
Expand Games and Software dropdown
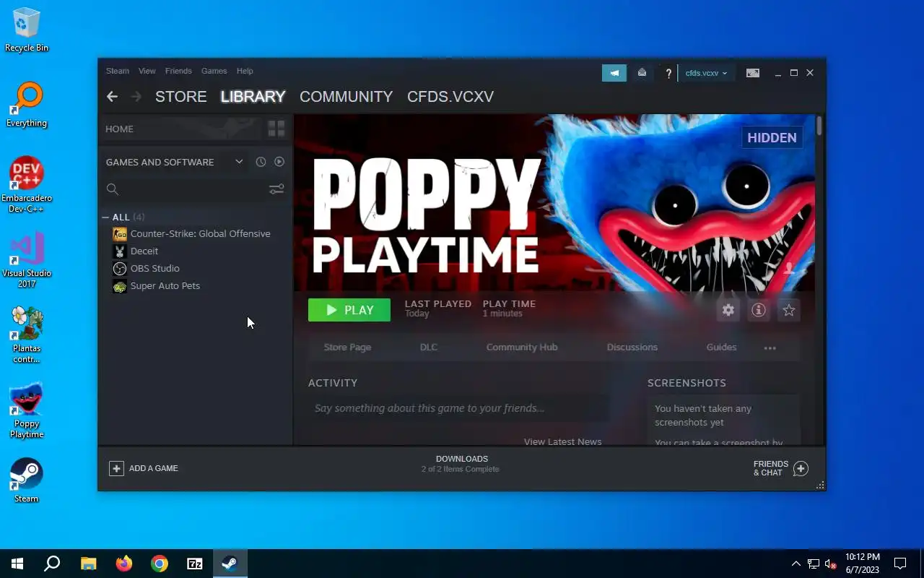(x=239, y=162)
